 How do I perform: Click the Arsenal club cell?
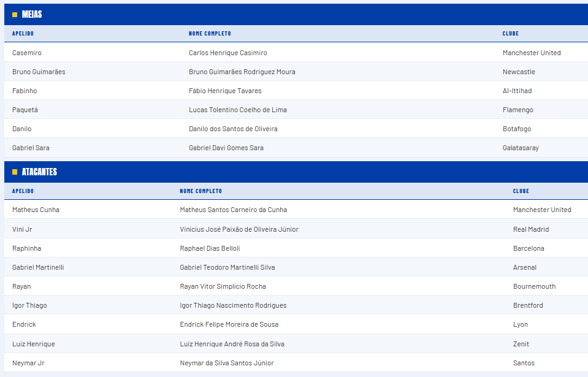click(525, 267)
